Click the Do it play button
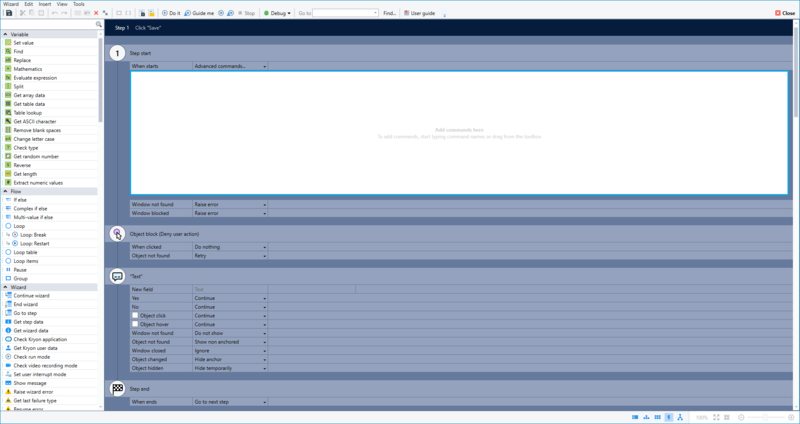The image size is (800, 424). [x=171, y=13]
